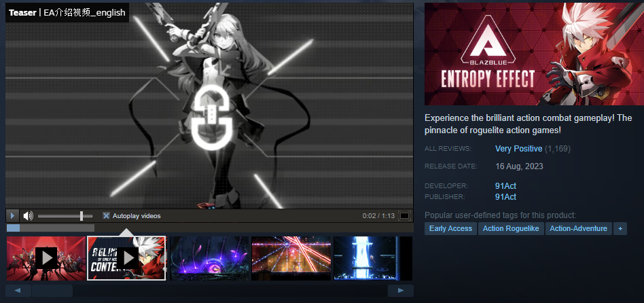
Task: Open the 91Act publisher link
Action: (505, 196)
